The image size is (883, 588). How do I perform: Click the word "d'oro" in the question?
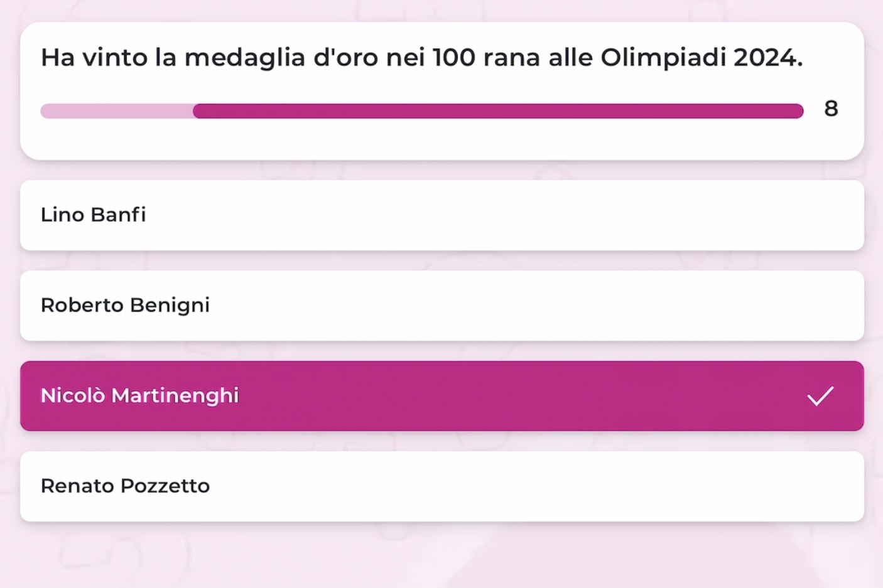pos(345,58)
